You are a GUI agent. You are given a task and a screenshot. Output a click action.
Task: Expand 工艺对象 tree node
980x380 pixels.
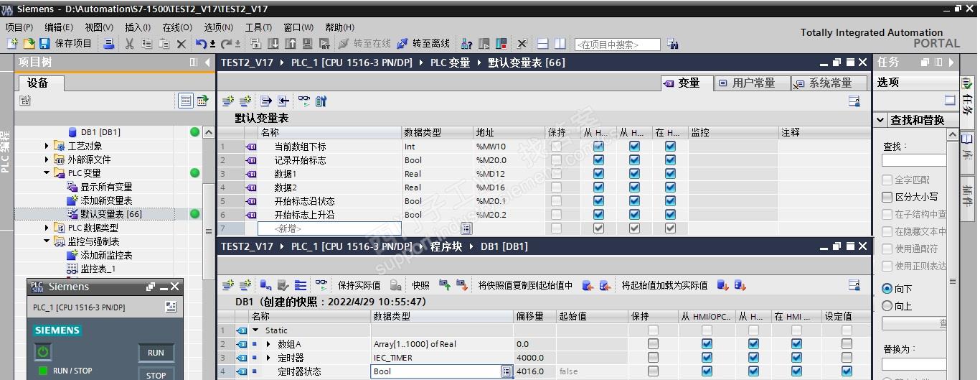(47, 146)
